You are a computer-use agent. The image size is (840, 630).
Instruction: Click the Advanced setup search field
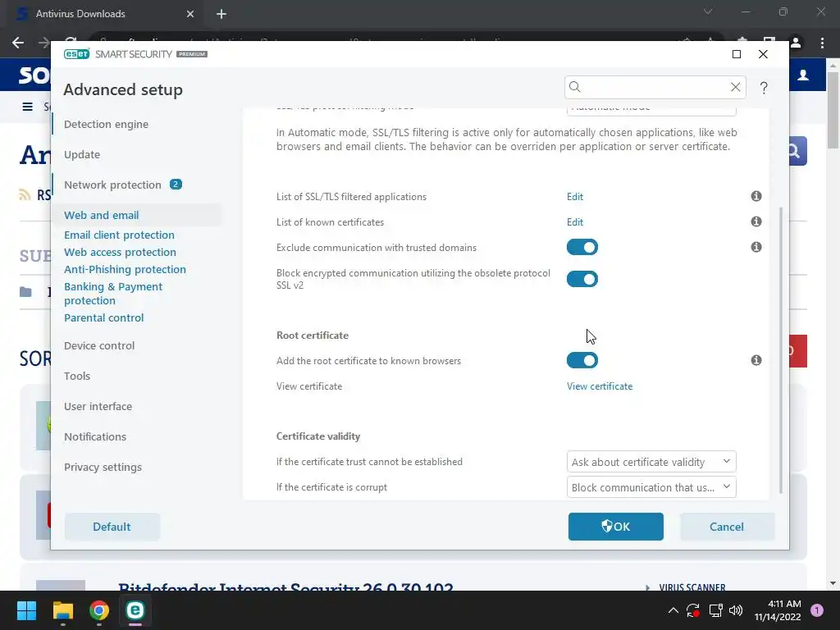pos(655,87)
